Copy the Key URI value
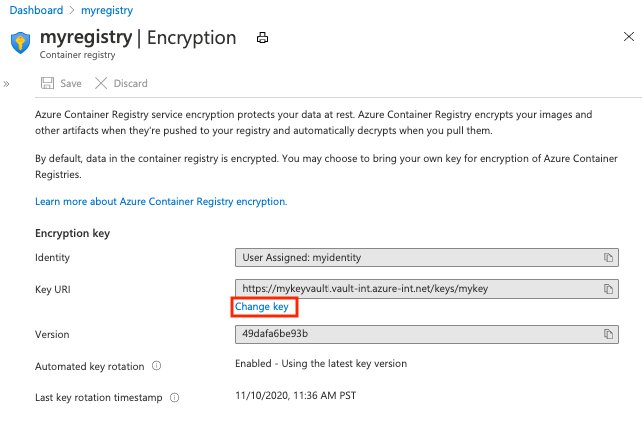Viewport: 644px width, 421px height. click(607, 289)
